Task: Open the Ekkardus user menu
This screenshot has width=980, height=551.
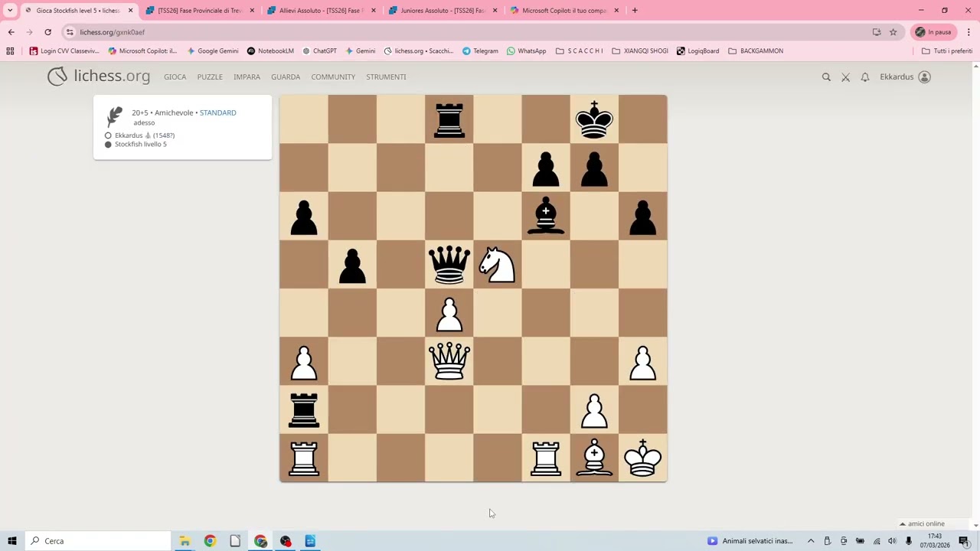Action: [x=905, y=77]
